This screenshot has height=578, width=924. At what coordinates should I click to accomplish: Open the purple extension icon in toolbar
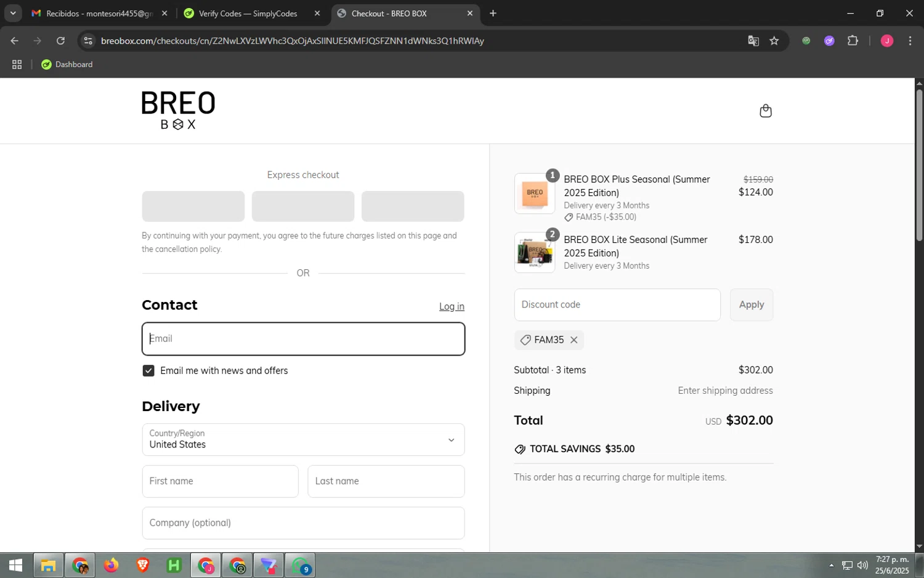click(829, 41)
